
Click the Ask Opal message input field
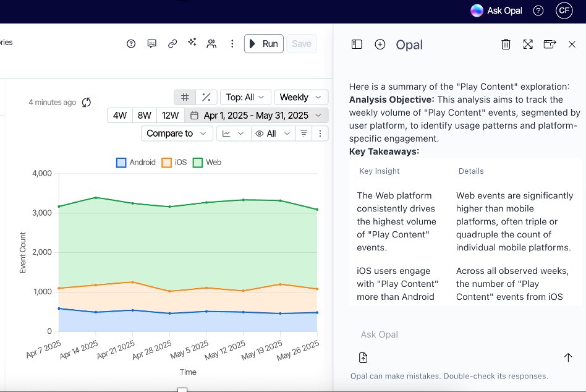click(x=457, y=334)
